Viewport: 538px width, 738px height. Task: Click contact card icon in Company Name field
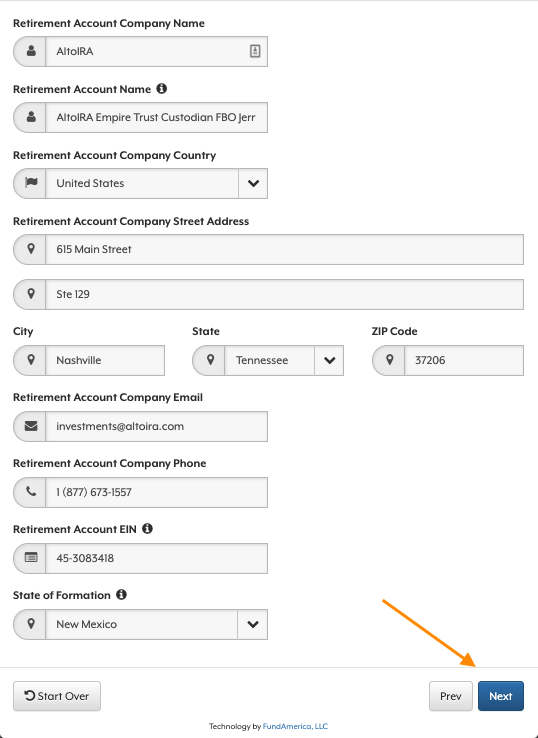coord(255,51)
